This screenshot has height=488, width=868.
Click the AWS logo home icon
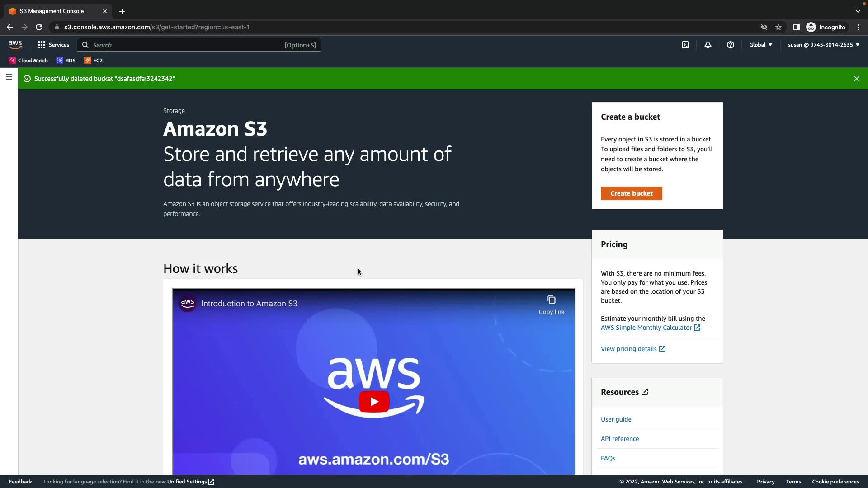(15, 45)
